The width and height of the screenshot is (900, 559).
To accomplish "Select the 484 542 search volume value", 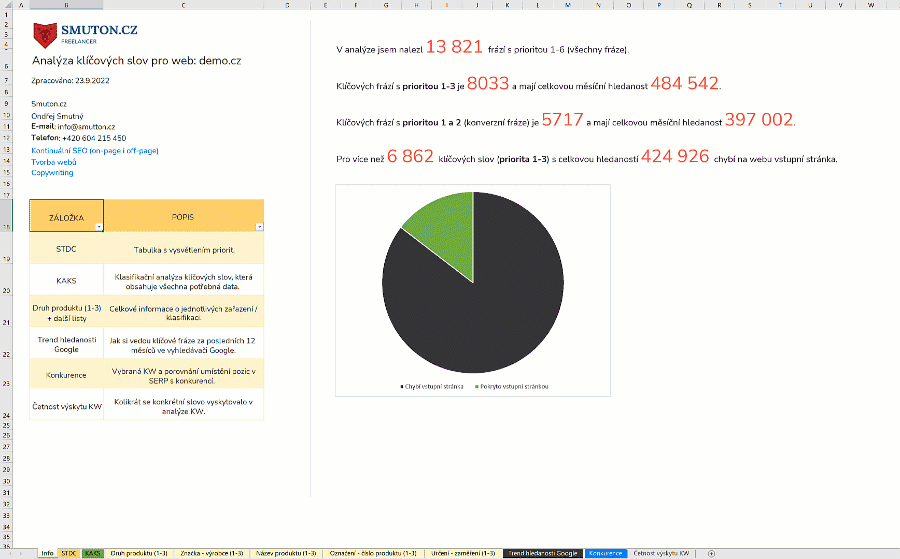I will [684, 83].
